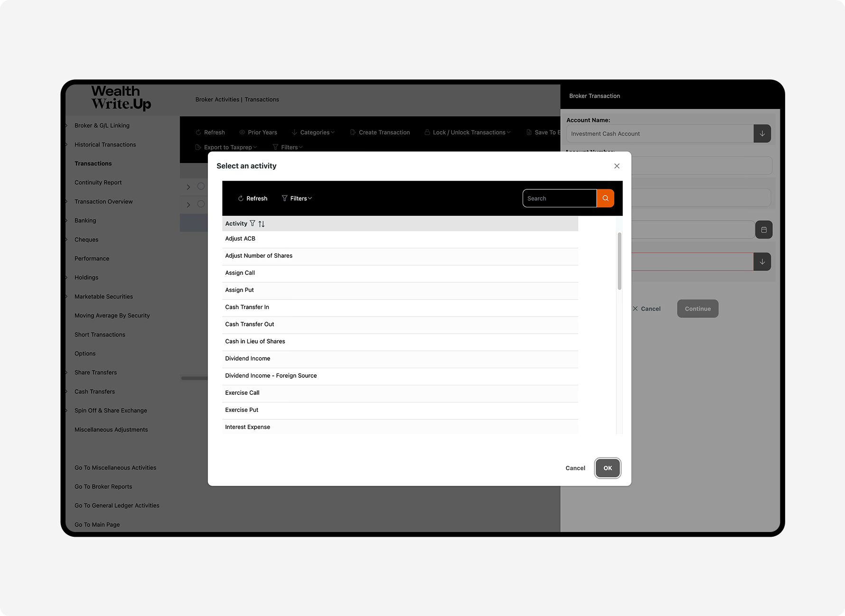Select the first transaction row radio button
Image resolution: width=845 pixels, height=616 pixels.
pos(201,187)
